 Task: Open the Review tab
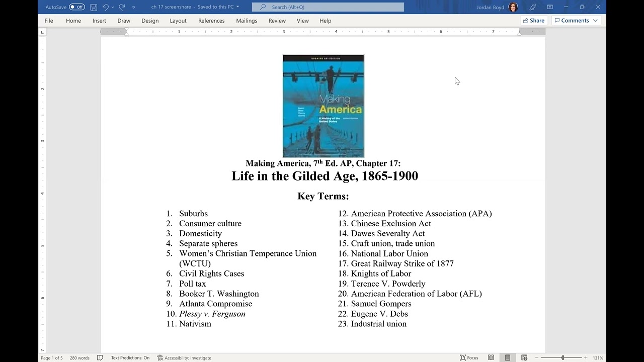pyautogui.click(x=277, y=21)
